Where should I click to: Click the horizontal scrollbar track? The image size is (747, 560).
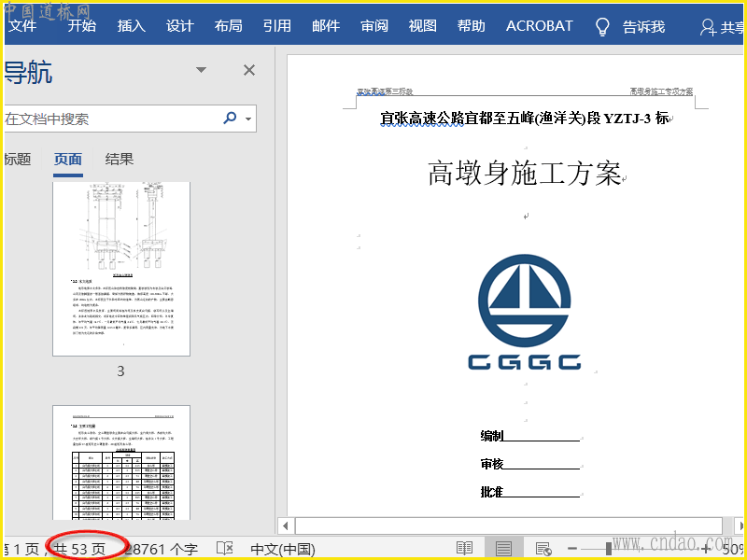pos(509,526)
